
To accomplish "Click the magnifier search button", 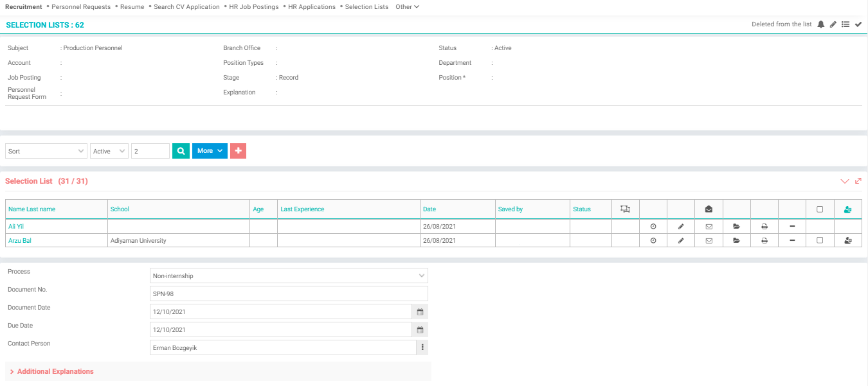I will tap(181, 151).
